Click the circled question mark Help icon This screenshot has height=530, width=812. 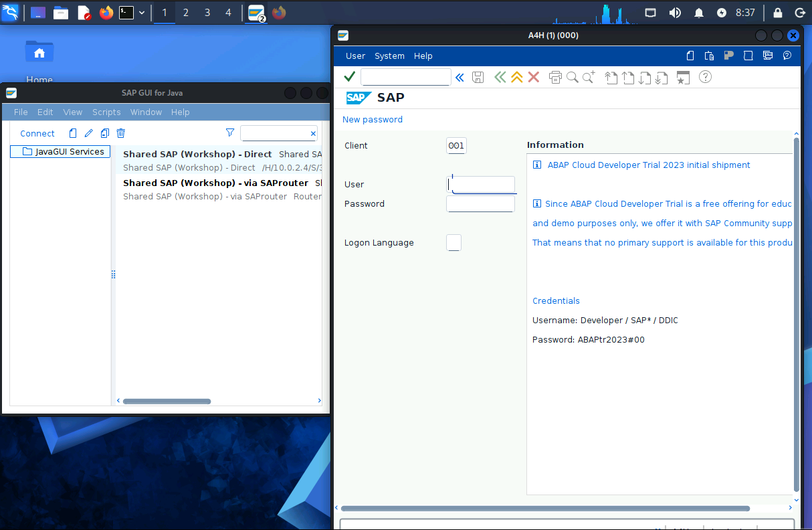click(x=705, y=77)
